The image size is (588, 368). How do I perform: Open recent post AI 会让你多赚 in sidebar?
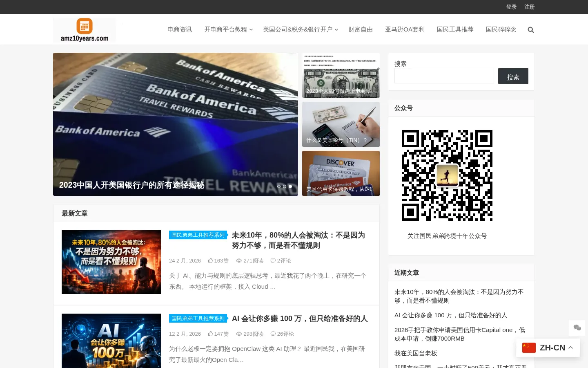451,315
